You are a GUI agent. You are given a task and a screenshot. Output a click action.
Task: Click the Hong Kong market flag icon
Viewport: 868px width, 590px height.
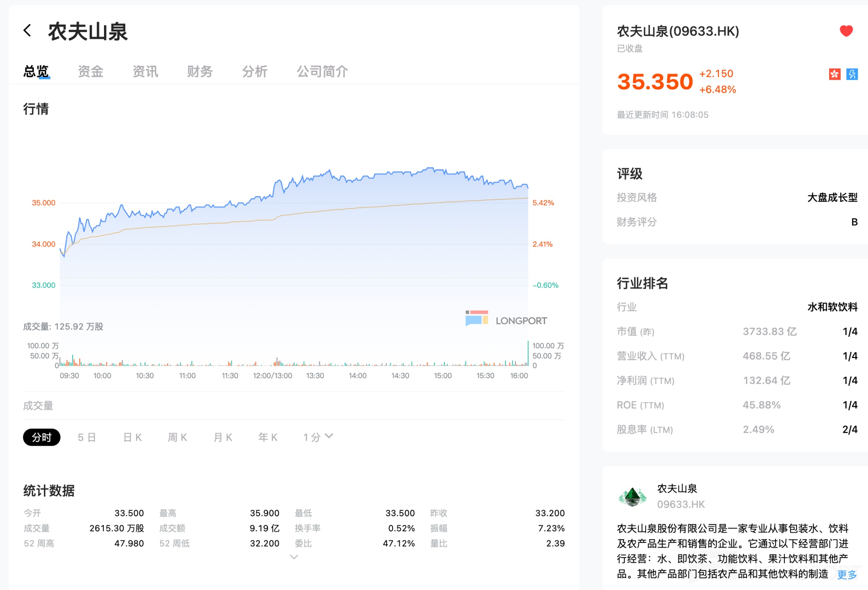(x=834, y=74)
